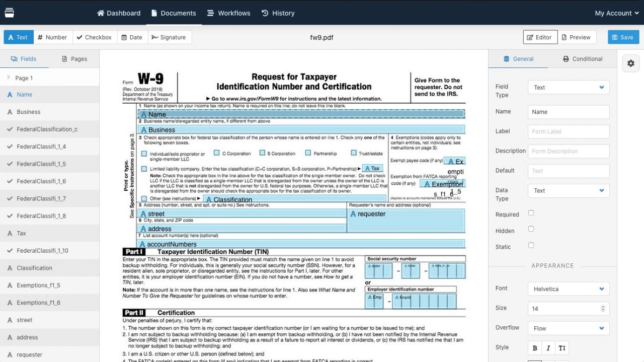Switch to the Fields tab
The image size is (644, 362).
click(24, 59)
